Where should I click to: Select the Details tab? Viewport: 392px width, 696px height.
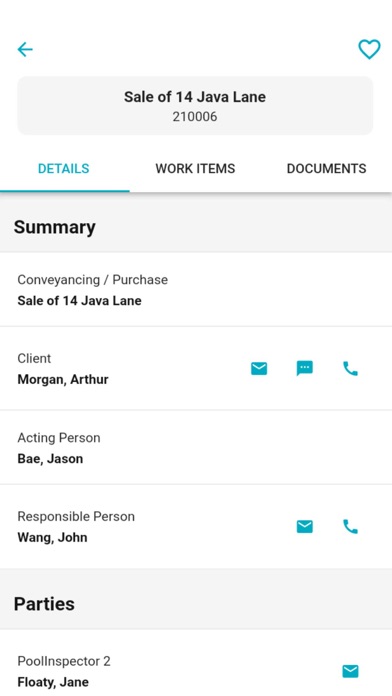(x=63, y=169)
